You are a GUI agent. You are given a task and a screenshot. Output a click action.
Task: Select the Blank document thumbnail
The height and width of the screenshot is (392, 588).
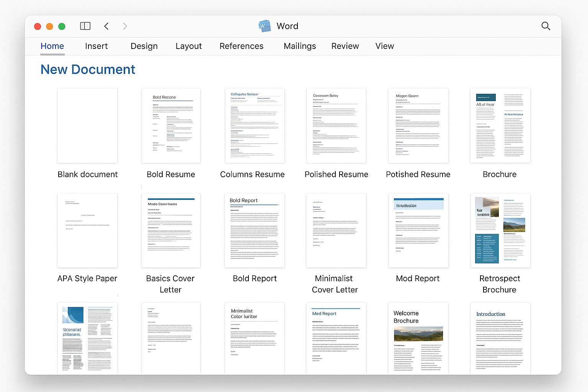[x=87, y=126]
